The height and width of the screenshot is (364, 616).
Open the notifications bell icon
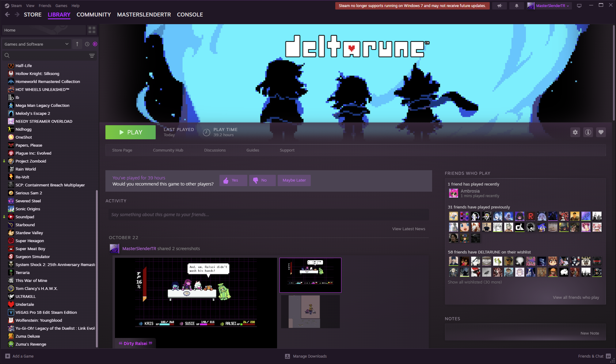(x=517, y=6)
